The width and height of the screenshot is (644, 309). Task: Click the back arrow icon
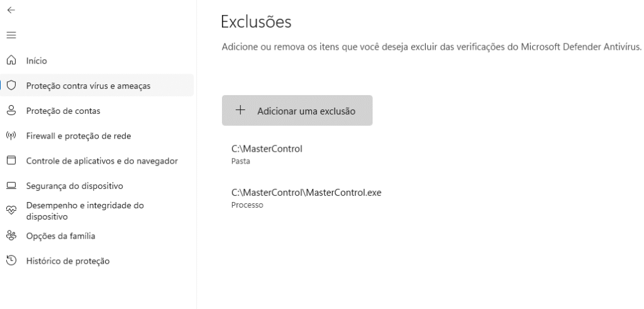[11, 10]
